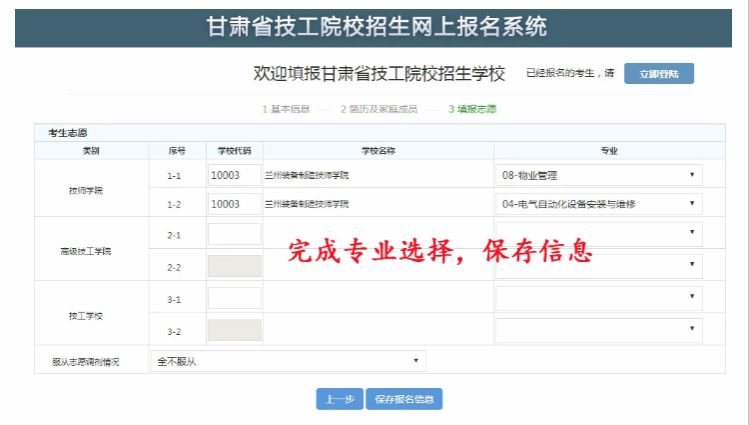The height and width of the screenshot is (425, 750).
Task: Click the 3-2 school code box
Action: [234, 330]
